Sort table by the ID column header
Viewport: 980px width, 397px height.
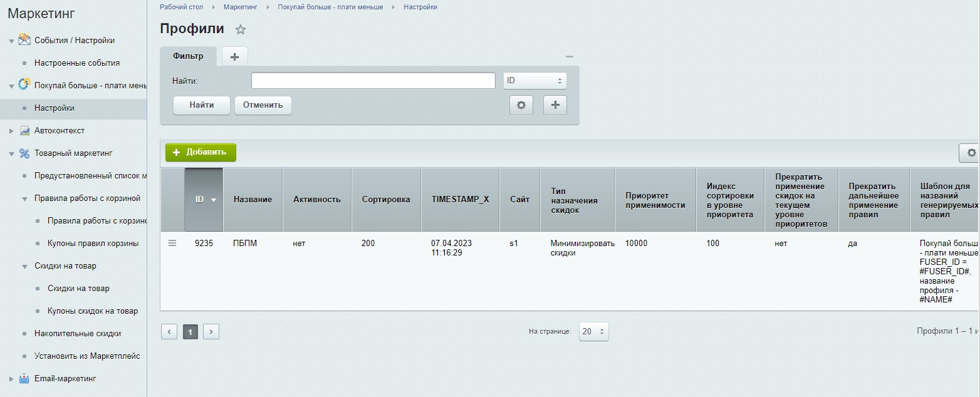[x=204, y=200]
